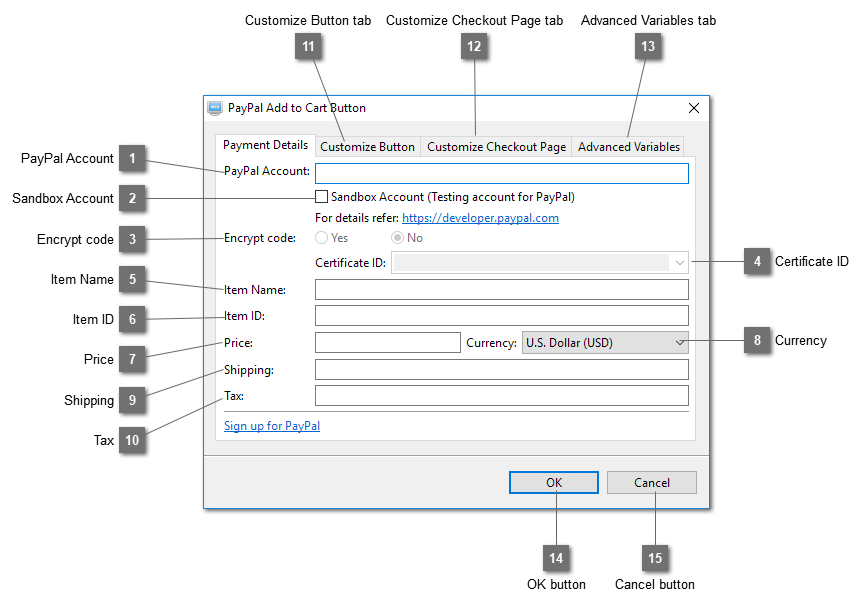Focus the Price input field
Screen dimensions: 865x608
point(387,343)
